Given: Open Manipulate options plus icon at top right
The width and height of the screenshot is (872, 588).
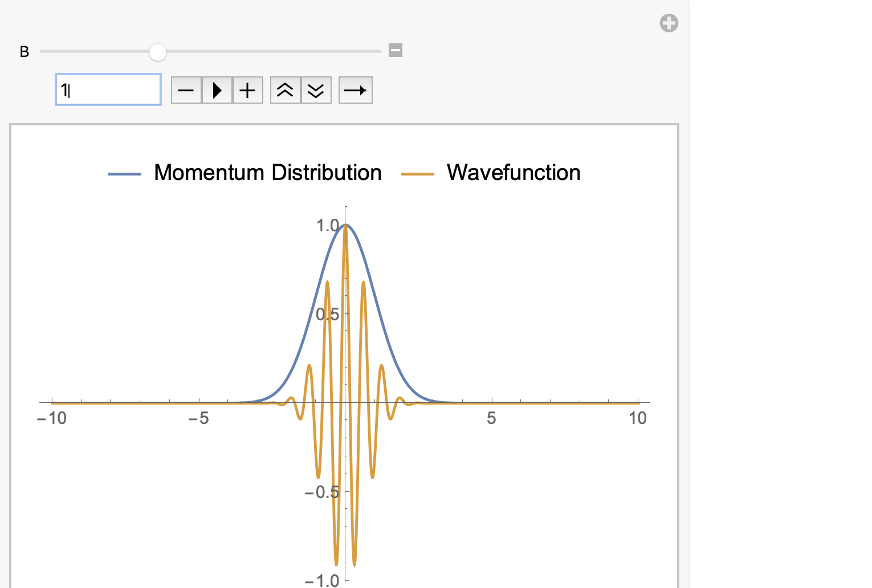Looking at the screenshot, I should coord(669,23).
